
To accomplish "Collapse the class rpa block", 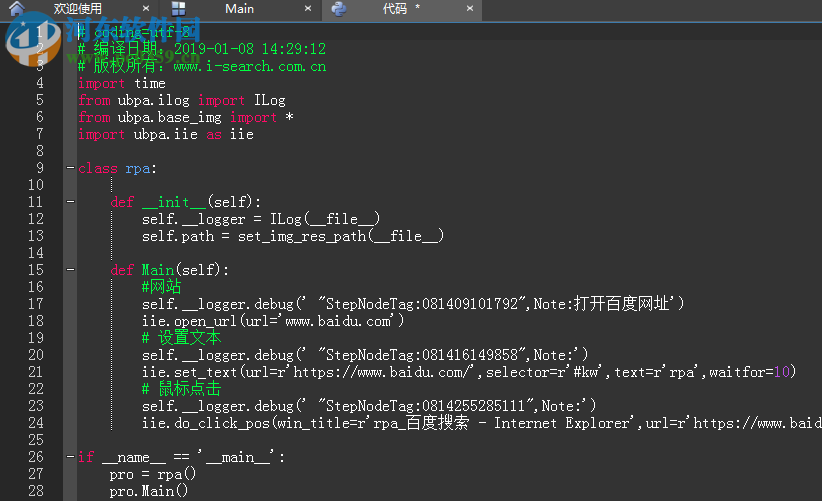I will pyautogui.click(x=70, y=168).
